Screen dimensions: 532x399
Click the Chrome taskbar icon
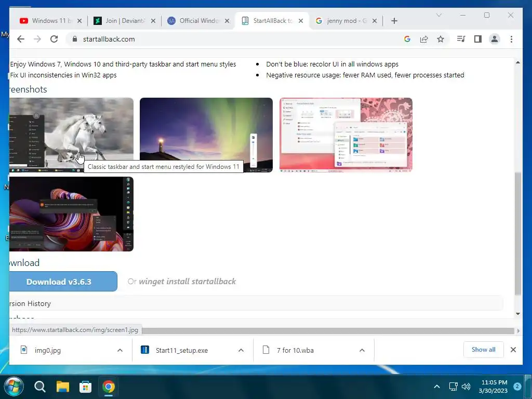pyautogui.click(x=109, y=387)
